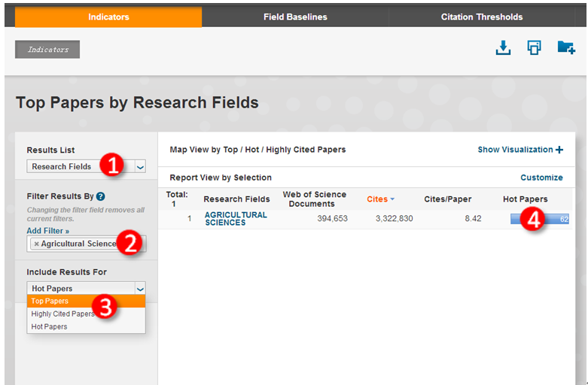Select Hot Papers in the dropdown list
The width and height of the screenshot is (588, 385).
(49, 326)
